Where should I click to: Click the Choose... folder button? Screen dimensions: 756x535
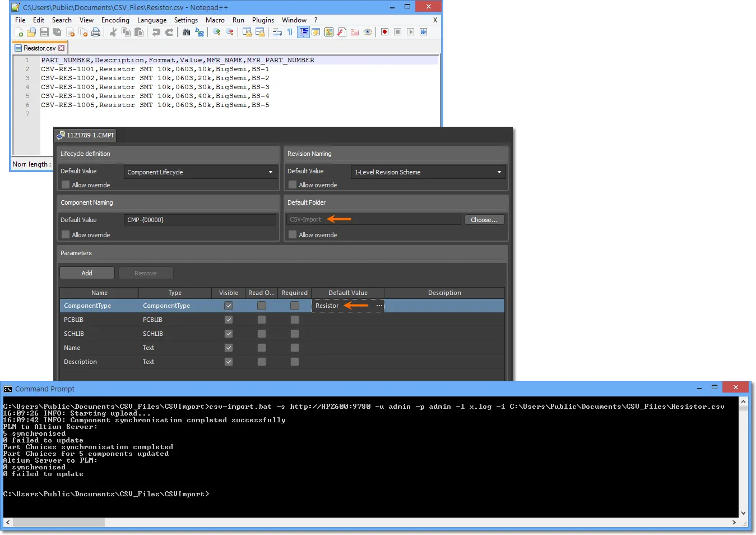(484, 220)
